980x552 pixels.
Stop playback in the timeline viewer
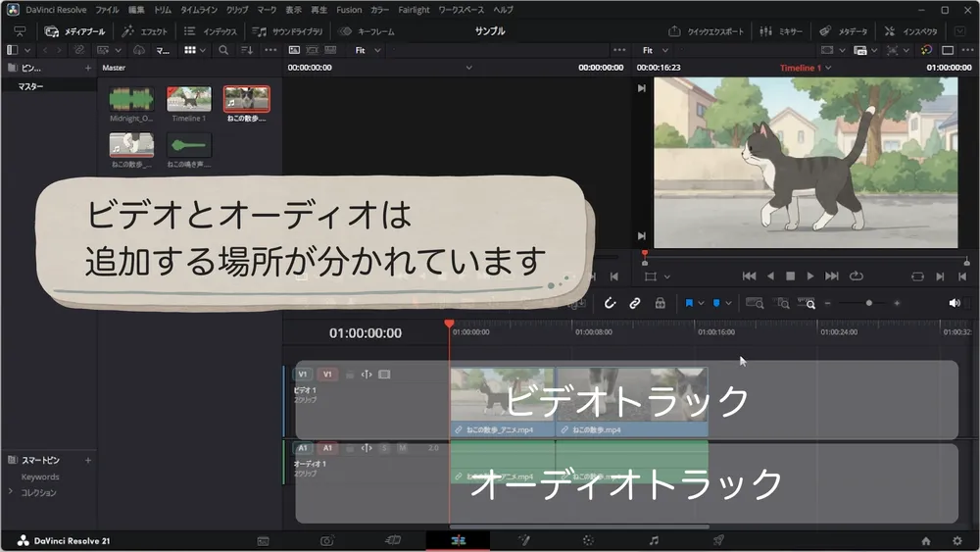(790, 276)
